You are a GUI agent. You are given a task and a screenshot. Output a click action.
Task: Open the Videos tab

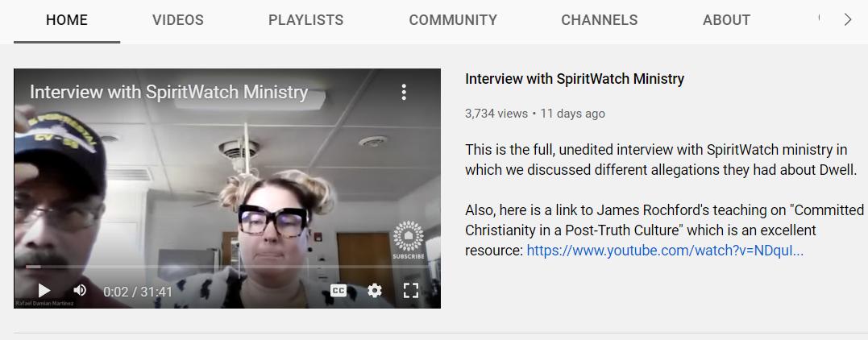(178, 20)
